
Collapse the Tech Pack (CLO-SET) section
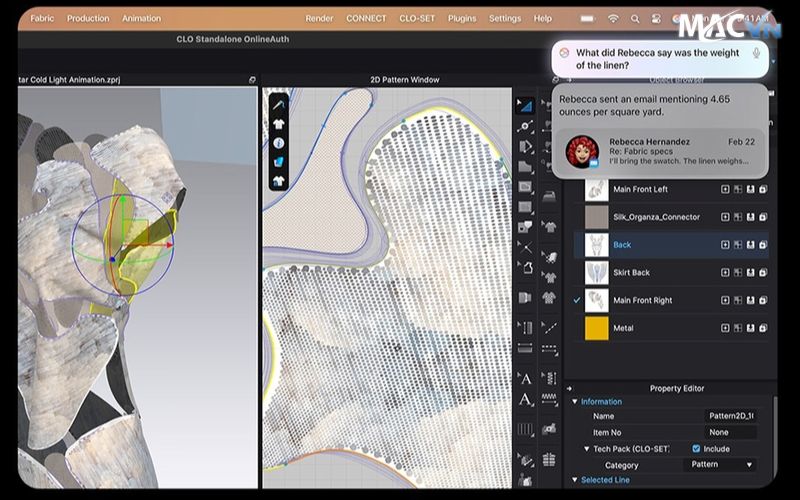(587, 449)
